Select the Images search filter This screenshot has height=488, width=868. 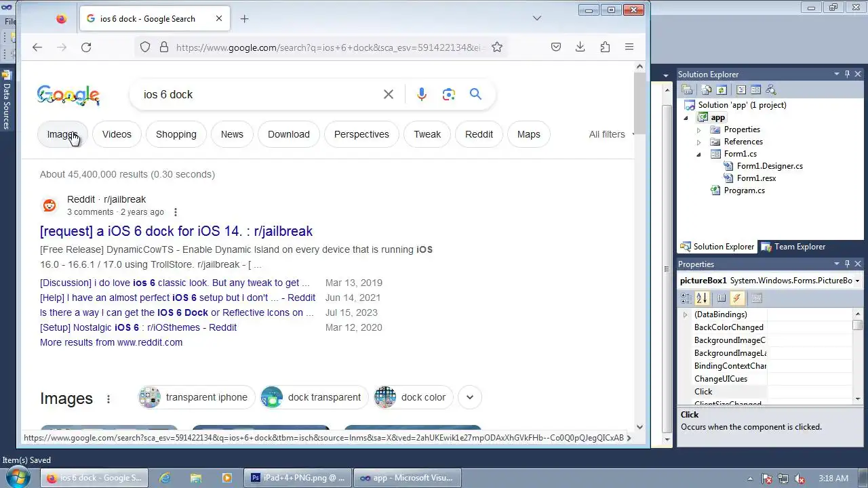62,134
